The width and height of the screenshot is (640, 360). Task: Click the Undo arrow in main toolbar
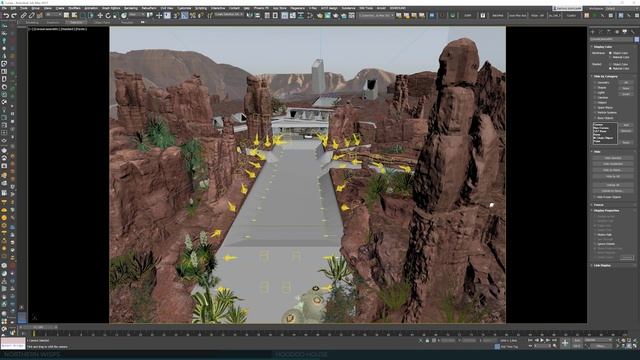tap(6, 16)
